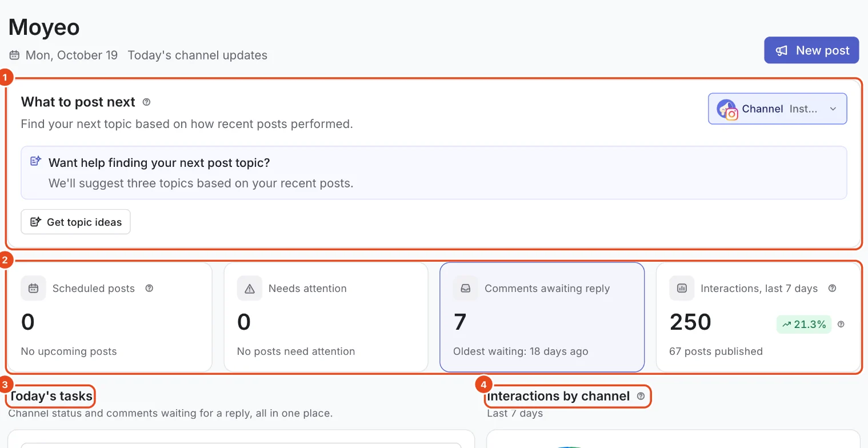Click the Comments awaiting reply inbox icon
The height and width of the screenshot is (448, 868).
point(465,289)
